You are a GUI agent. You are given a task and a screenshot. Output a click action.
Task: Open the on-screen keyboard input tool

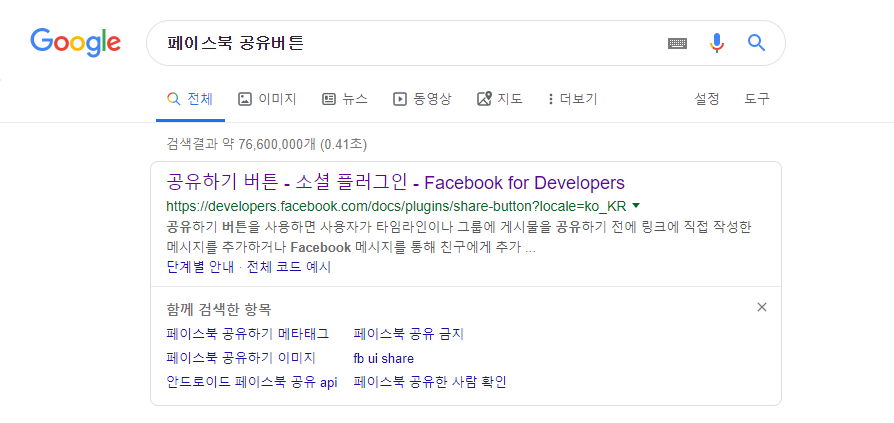(677, 43)
